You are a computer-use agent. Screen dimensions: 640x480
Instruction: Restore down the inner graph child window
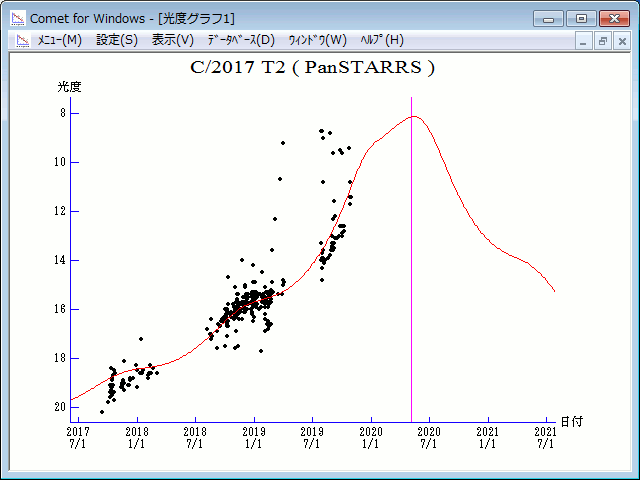tap(603, 41)
